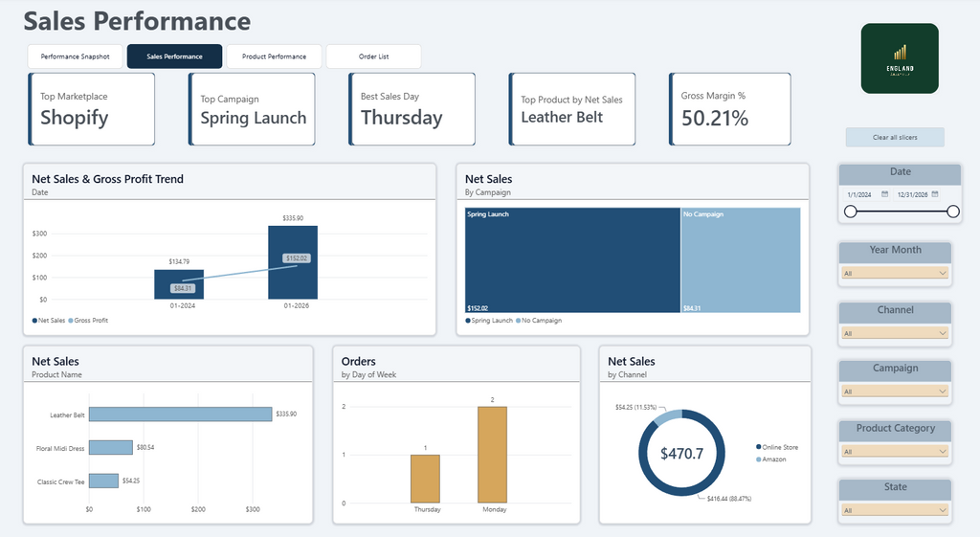
Task: Click the Date slider track
Action: click(902, 212)
